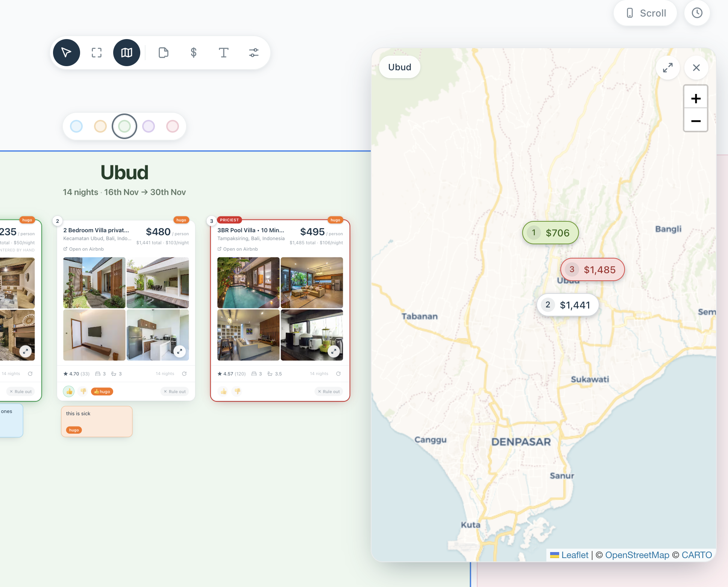Refresh the 3BR Pool Villa listing
728x587 pixels.
(x=338, y=374)
